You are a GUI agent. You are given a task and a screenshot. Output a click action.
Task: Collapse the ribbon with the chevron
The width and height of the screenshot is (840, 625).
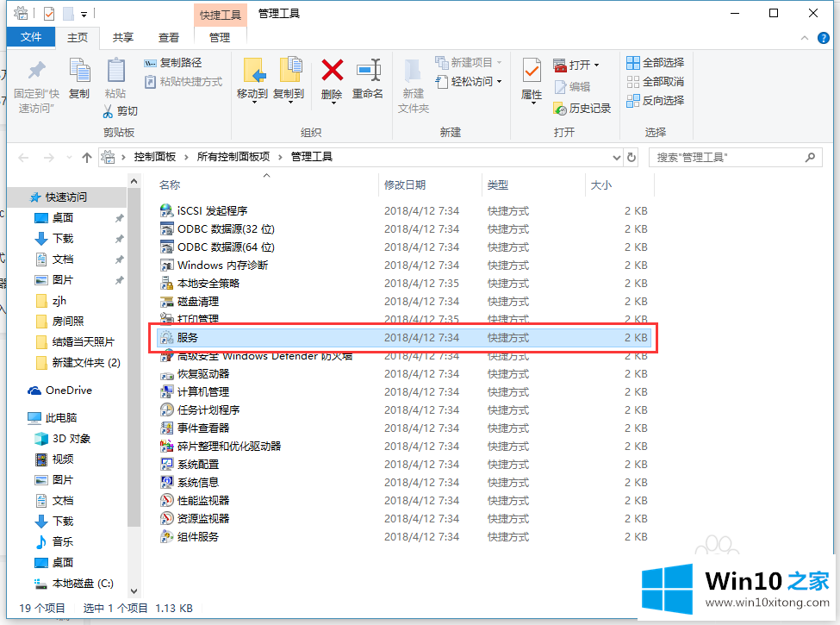(805, 38)
